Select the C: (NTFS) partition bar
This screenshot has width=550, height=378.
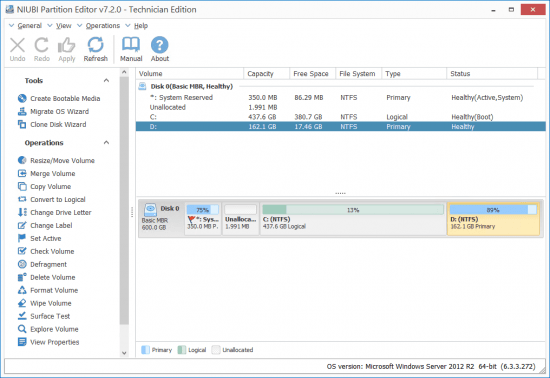click(x=353, y=218)
